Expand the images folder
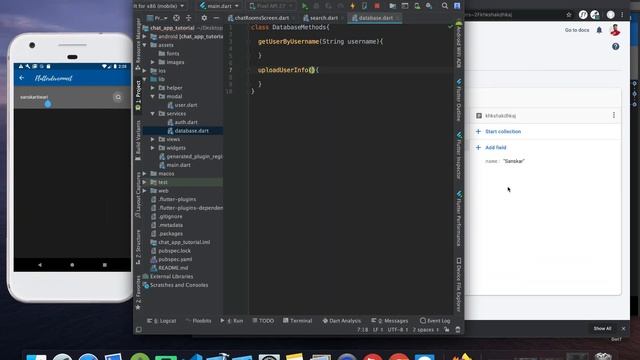Image resolution: width=640 pixels, height=360 pixels. (153, 62)
